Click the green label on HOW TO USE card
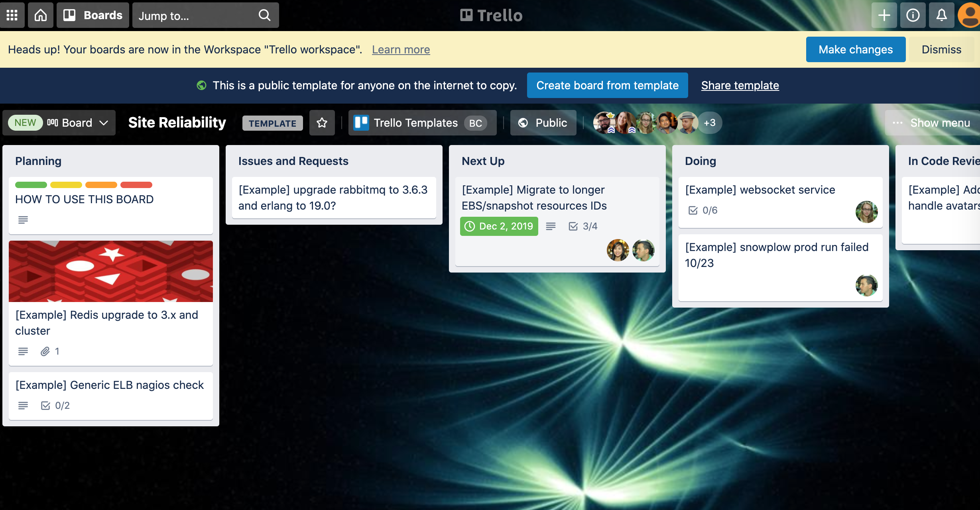 (x=31, y=185)
